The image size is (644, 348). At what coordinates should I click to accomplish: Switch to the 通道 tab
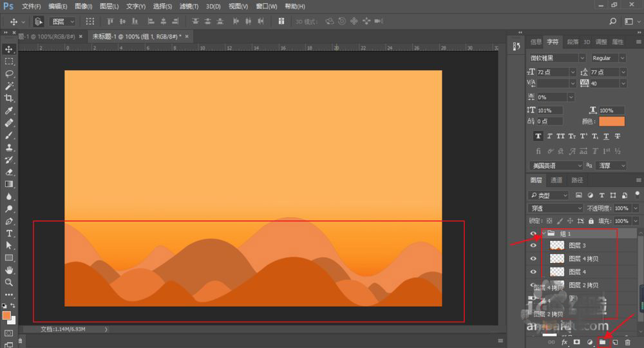click(556, 180)
